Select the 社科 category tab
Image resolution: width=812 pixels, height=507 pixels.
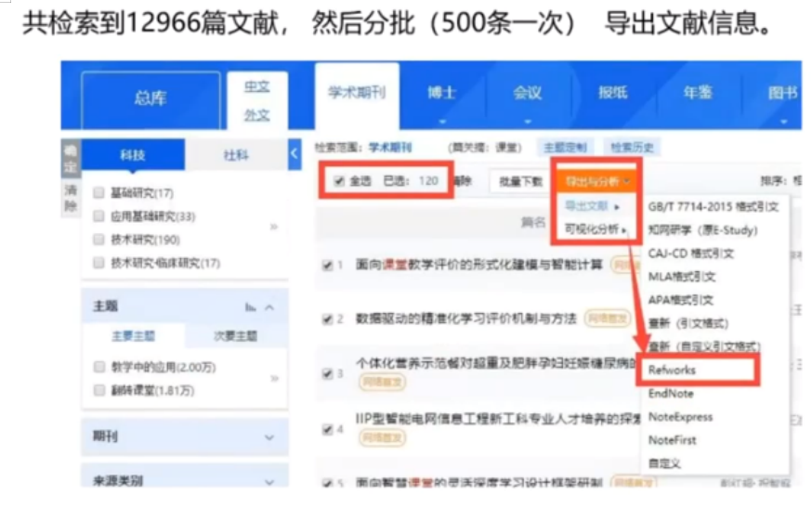point(236,155)
